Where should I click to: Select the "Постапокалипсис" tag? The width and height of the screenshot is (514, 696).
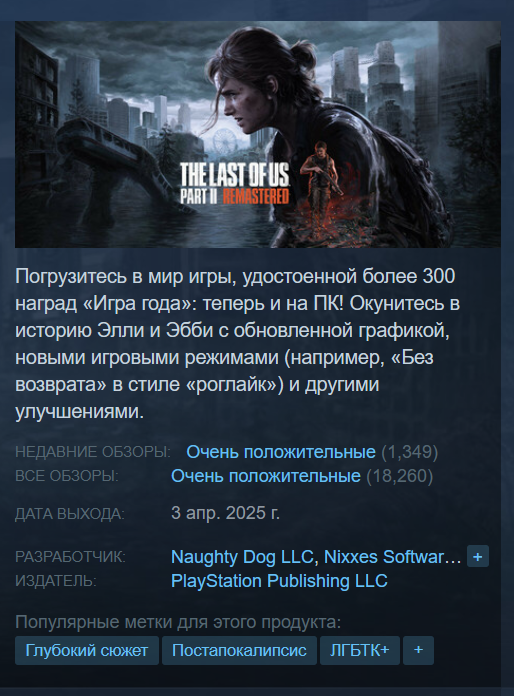click(x=239, y=650)
